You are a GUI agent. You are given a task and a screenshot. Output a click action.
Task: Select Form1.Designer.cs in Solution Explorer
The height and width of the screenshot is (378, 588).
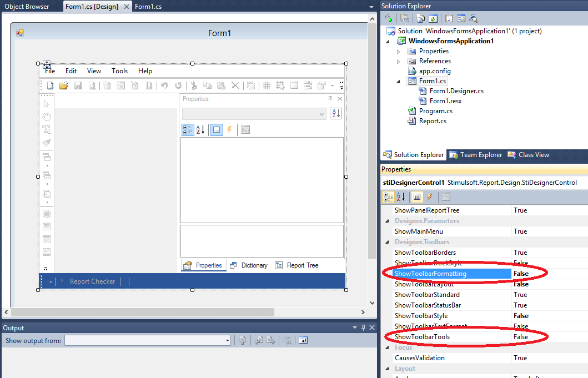point(456,90)
